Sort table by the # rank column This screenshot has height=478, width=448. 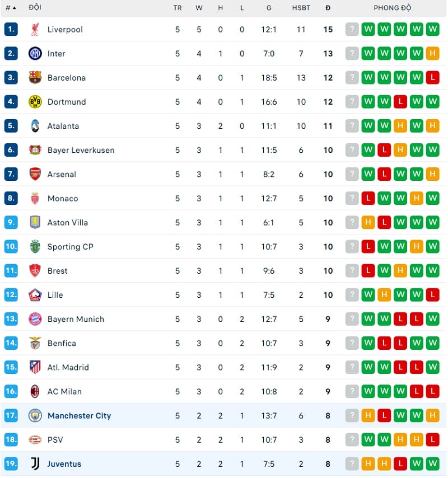(x=11, y=8)
